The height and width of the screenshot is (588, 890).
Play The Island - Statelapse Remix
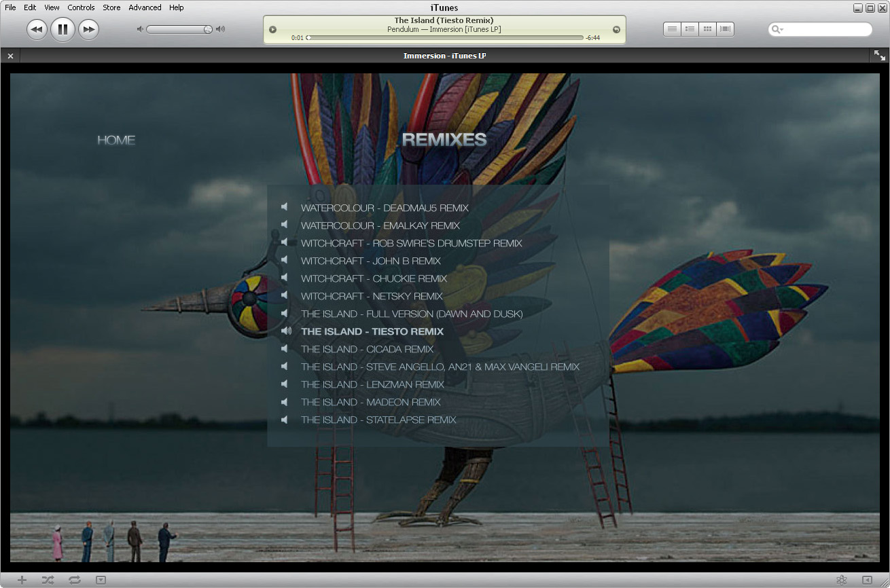[x=378, y=420]
